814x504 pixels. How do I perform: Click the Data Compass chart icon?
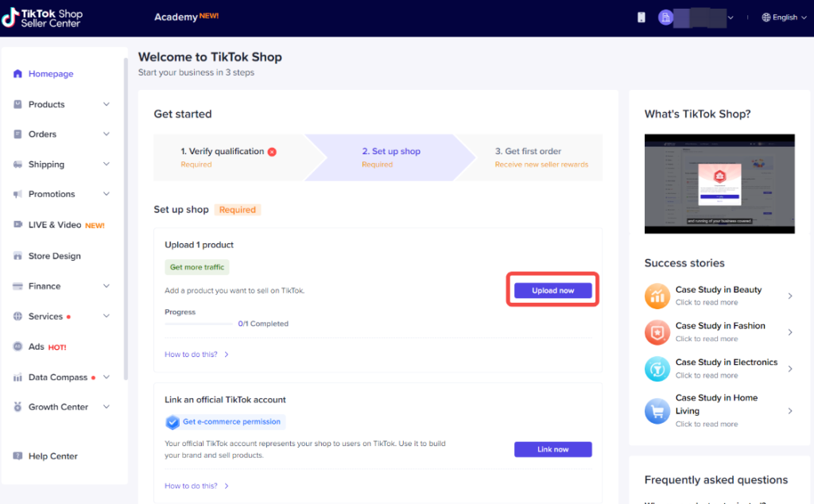[17, 378]
